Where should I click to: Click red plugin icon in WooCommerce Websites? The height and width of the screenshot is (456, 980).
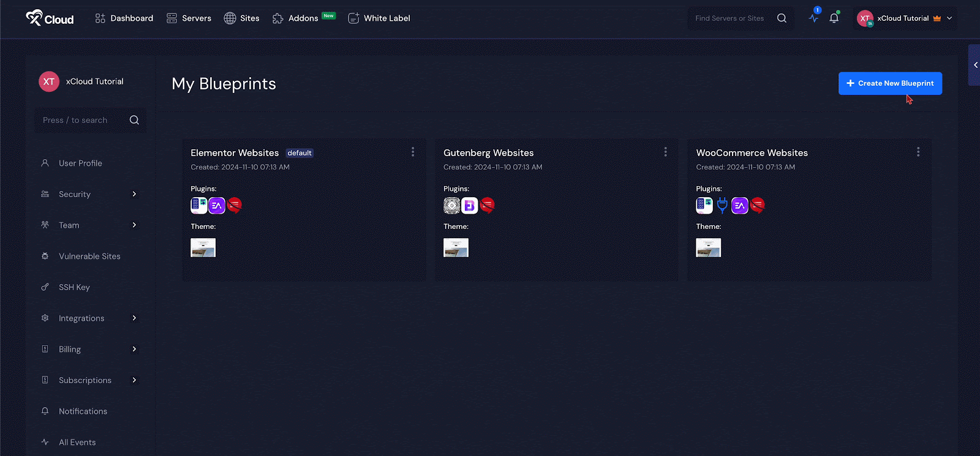tap(758, 206)
